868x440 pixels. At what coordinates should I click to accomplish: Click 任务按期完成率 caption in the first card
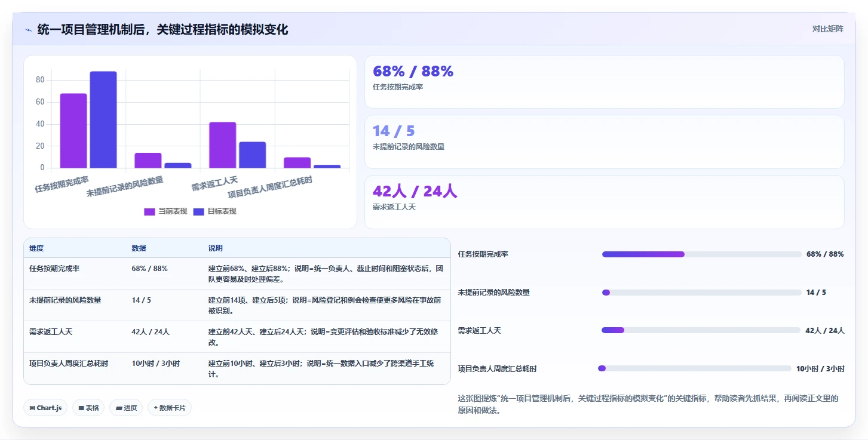pos(398,87)
